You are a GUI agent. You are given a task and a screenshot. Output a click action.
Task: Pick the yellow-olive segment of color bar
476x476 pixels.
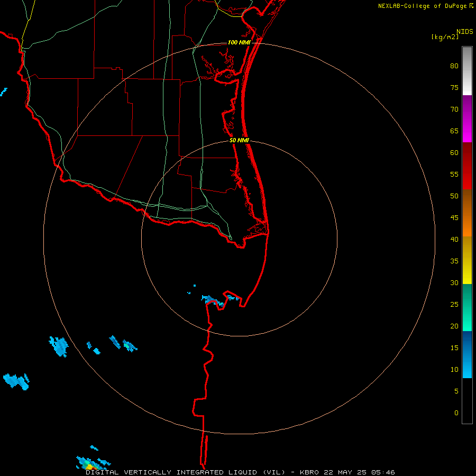(x=467, y=260)
